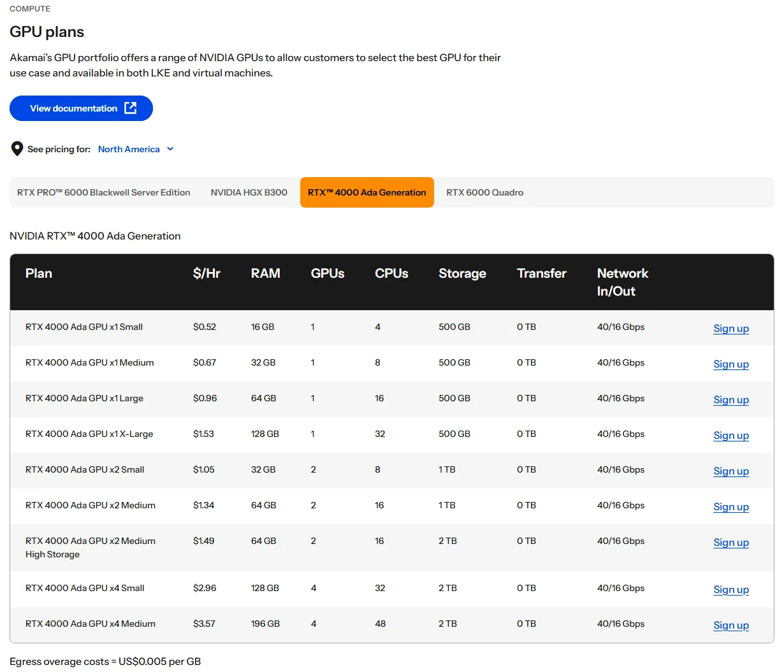Select the x2 Medium High Storage plan name

91,547
